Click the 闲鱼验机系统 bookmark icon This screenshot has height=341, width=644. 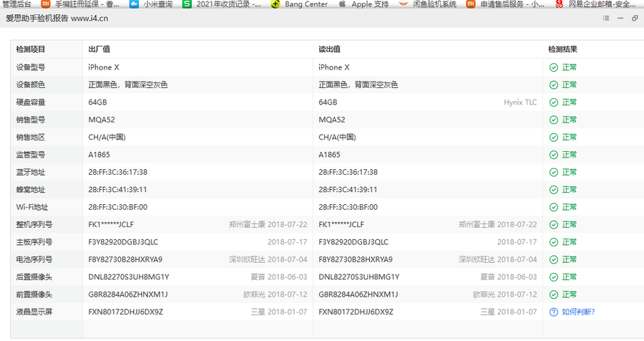coord(404,4)
